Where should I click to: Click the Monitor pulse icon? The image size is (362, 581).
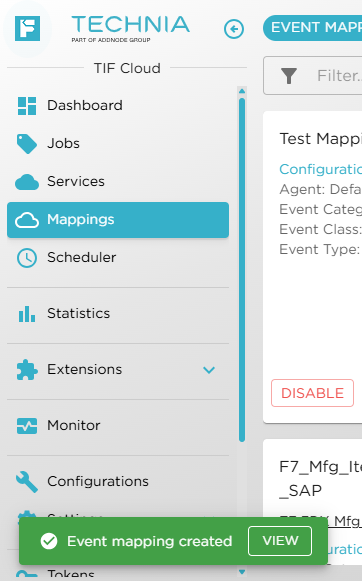27,426
